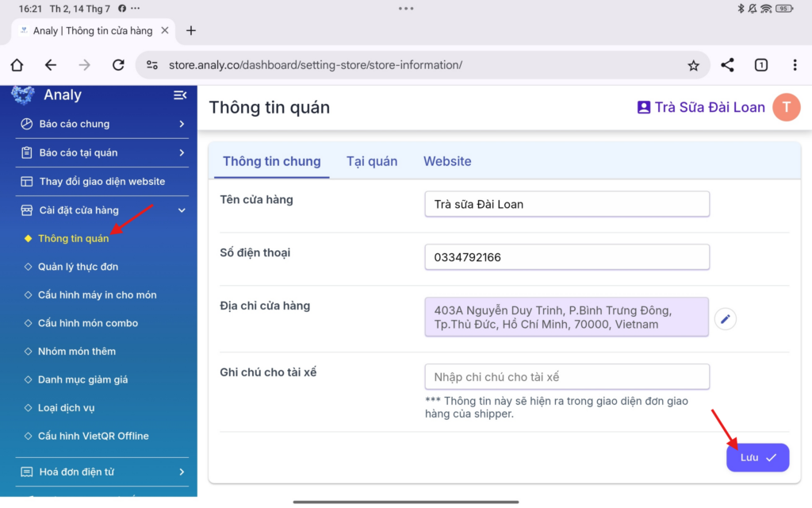
Task: Click the Địa chỉ cửa hàng address box
Action: (x=566, y=317)
